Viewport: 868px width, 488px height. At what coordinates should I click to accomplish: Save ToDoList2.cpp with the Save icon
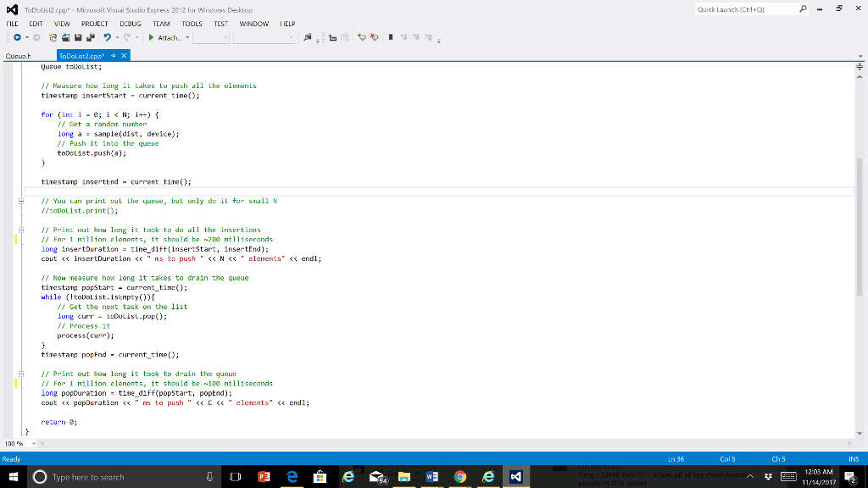[78, 36]
